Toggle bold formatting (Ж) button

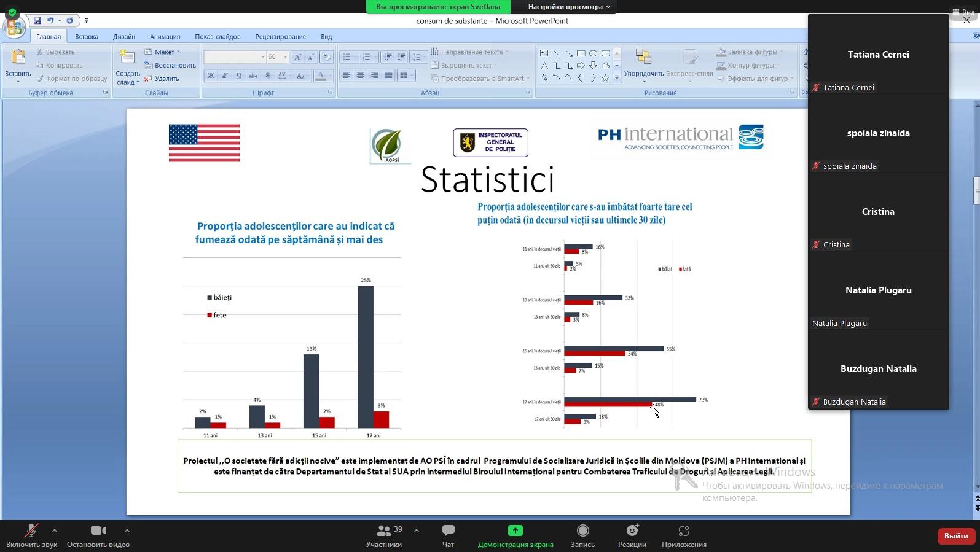tap(211, 76)
